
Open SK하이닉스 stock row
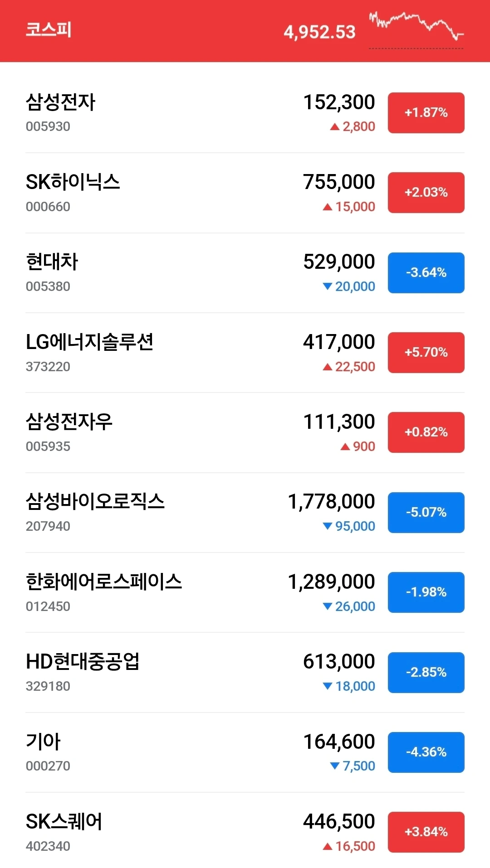click(x=245, y=193)
